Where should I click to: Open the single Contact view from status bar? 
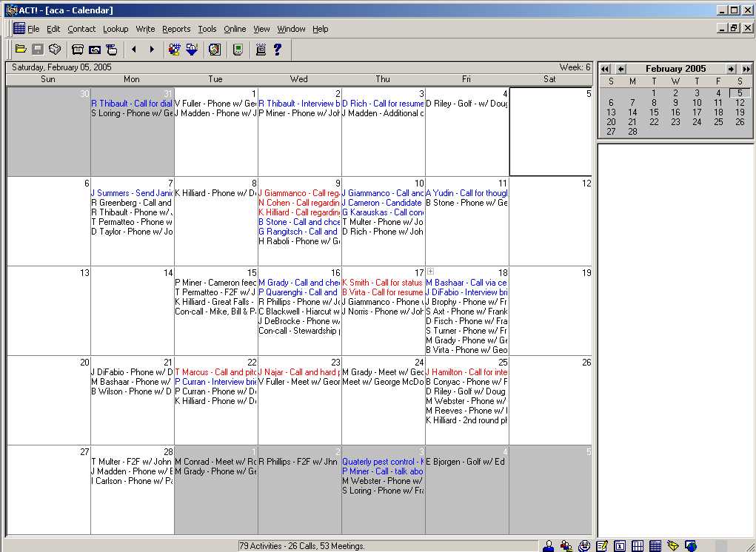pyautogui.click(x=548, y=546)
